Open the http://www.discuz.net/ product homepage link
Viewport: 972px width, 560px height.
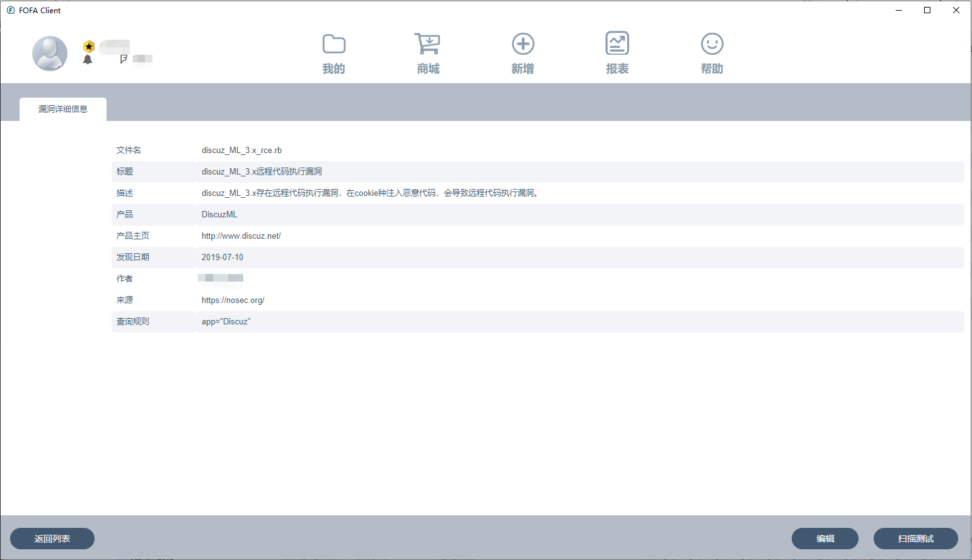[241, 236]
